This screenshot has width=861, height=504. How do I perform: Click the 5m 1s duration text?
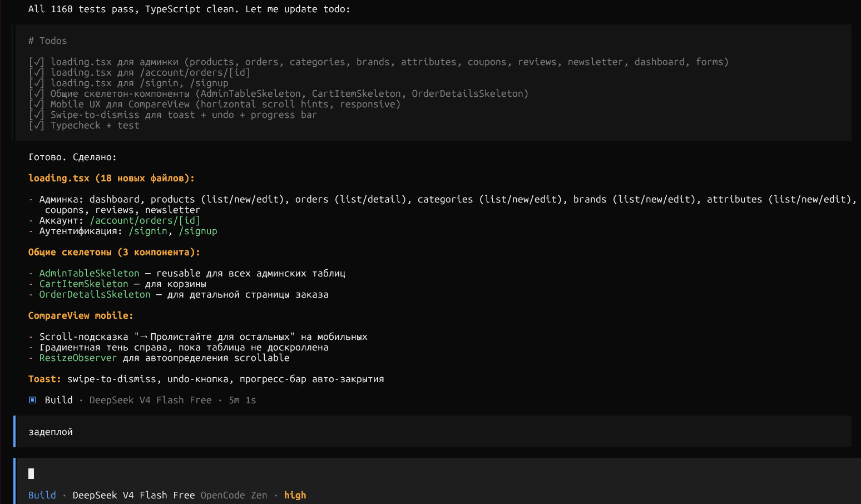coord(243,400)
